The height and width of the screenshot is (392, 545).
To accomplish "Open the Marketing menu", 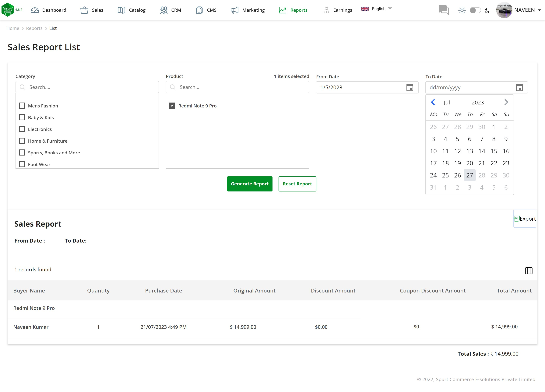I will [248, 10].
